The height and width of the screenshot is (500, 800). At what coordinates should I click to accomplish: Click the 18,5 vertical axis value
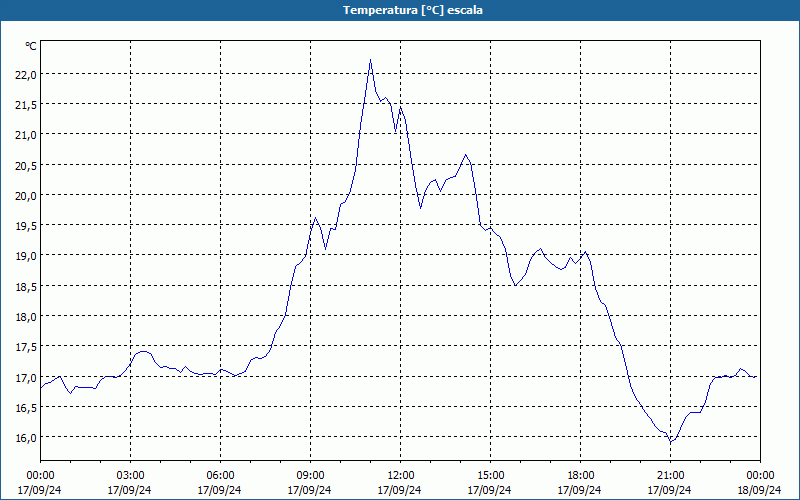(26, 286)
